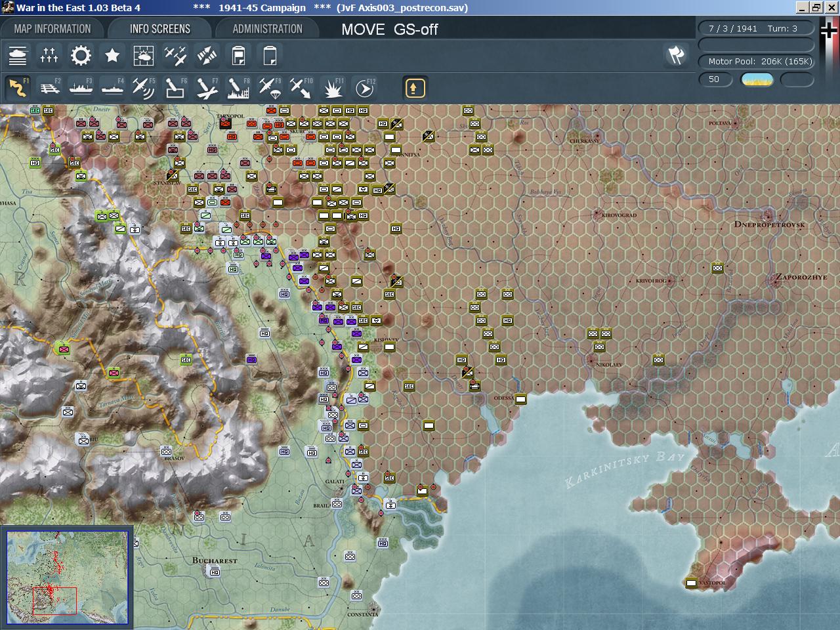The width and height of the screenshot is (840, 630).
Task: Restore the game window size
Action: click(816, 7)
